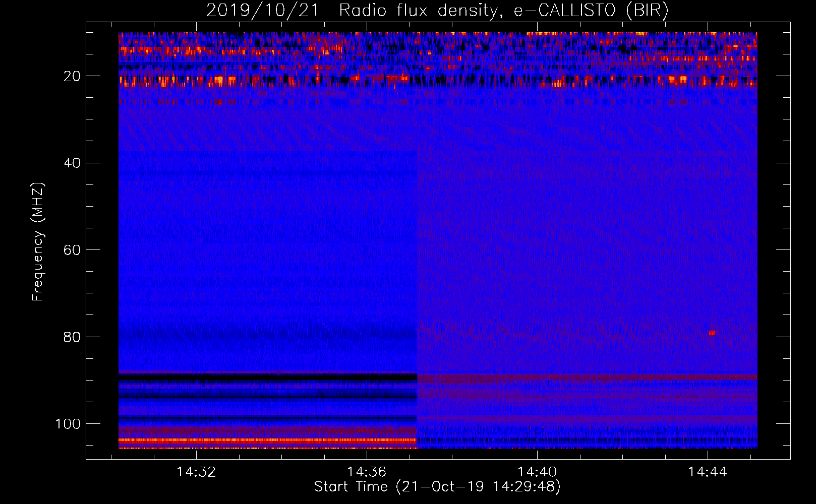Click the small red square near 80 MHz

[712, 333]
